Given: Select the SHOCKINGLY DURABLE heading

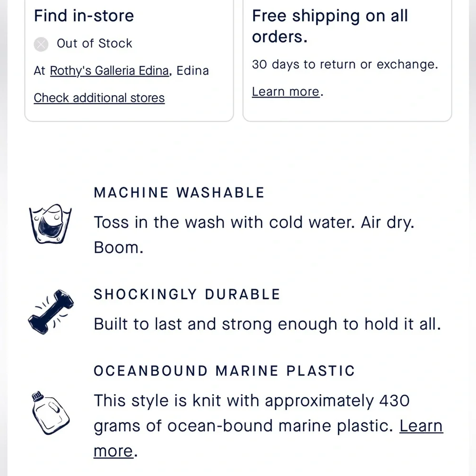Looking at the screenshot, I should click(187, 295).
